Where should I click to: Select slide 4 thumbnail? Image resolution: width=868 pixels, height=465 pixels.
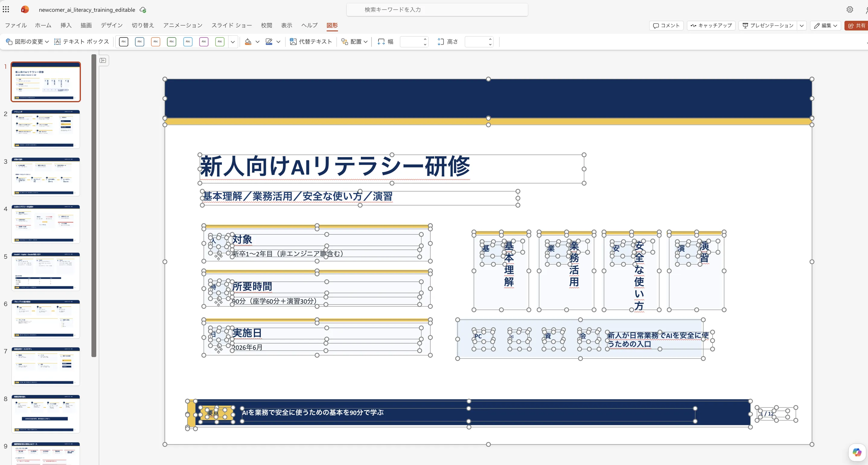click(x=46, y=224)
